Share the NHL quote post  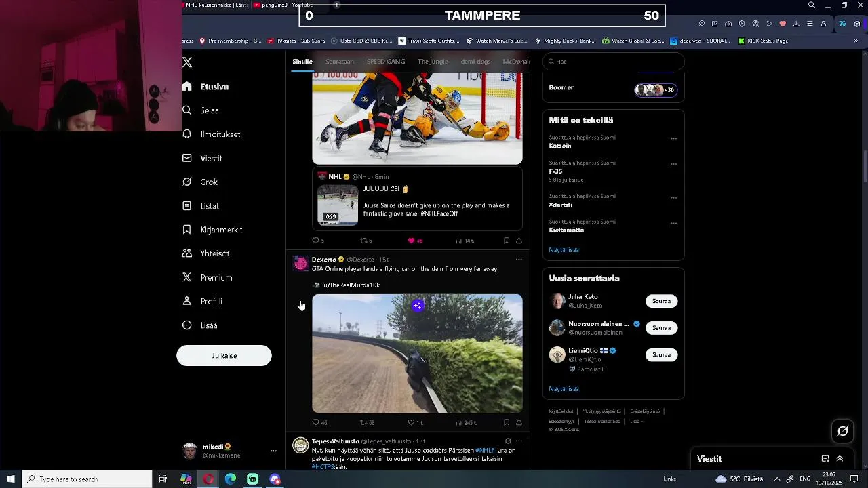[519, 241]
